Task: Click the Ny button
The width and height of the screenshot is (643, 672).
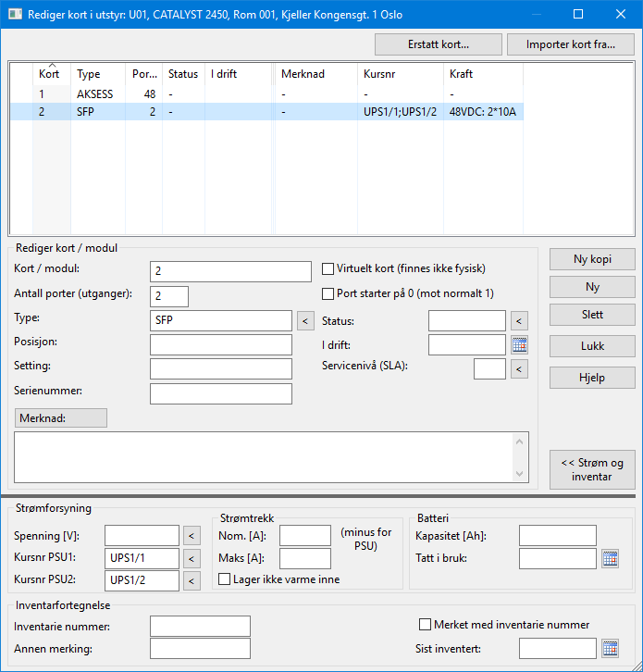Action: click(x=592, y=287)
